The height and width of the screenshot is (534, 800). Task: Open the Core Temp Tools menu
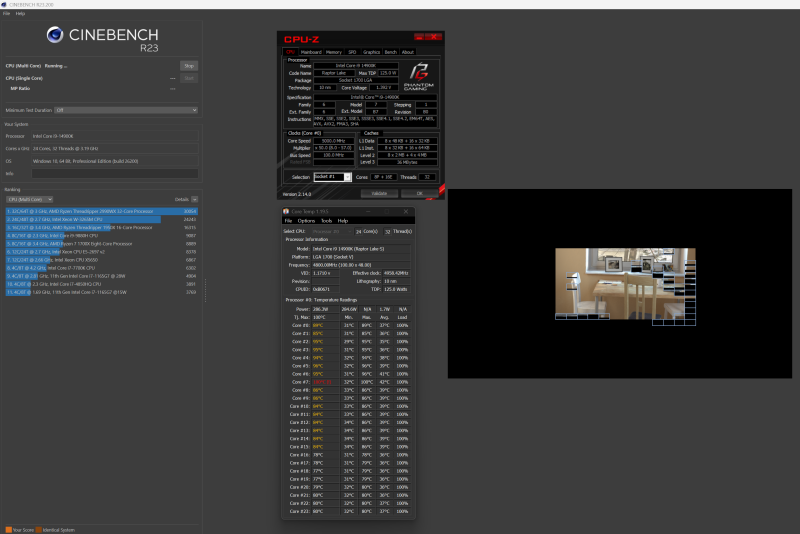click(326, 220)
